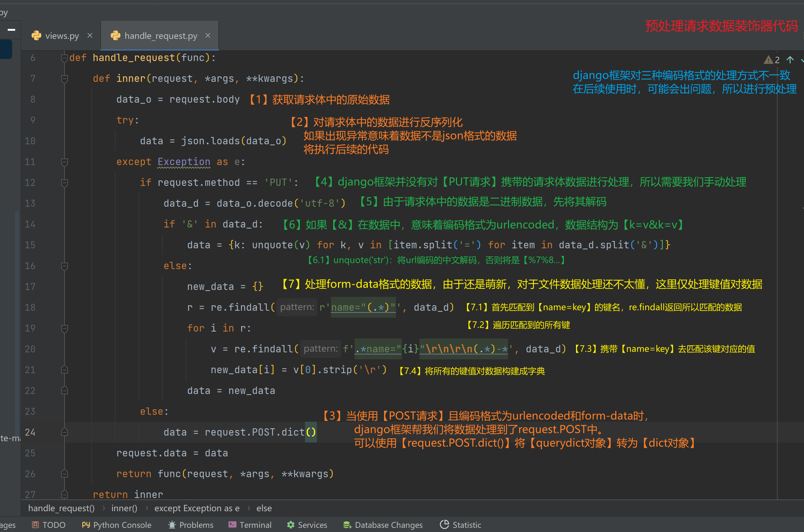Click fold end marker at line 26
804x532 pixels.
64,474
